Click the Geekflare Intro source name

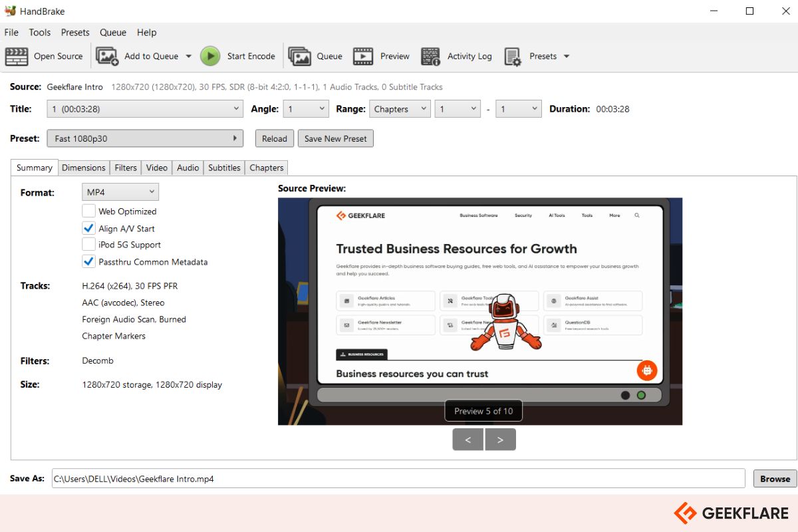click(x=74, y=87)
